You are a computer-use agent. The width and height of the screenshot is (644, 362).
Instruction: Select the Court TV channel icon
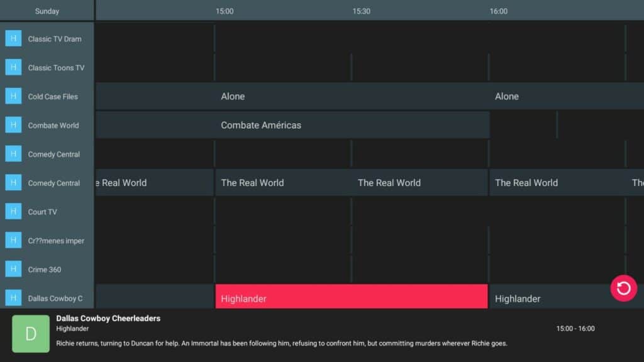[x=13, y=212]
